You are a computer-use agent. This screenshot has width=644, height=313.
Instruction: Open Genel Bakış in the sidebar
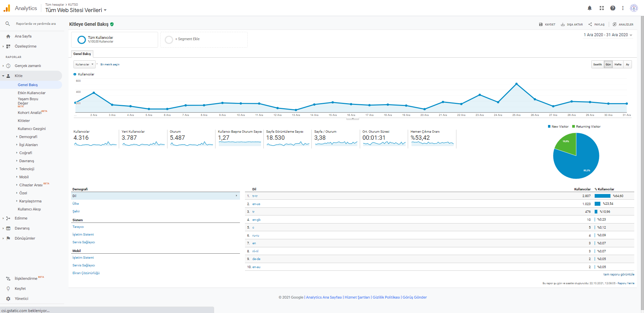[x=28, y=85]
